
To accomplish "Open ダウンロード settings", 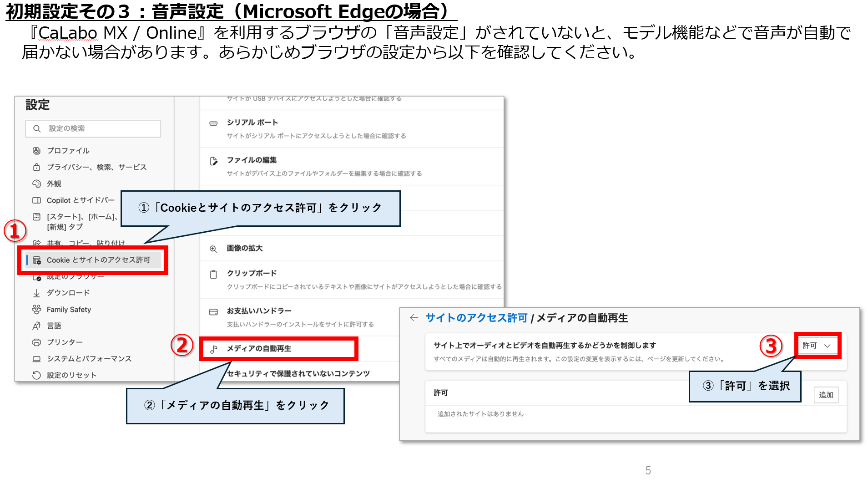I will (68, 293).
